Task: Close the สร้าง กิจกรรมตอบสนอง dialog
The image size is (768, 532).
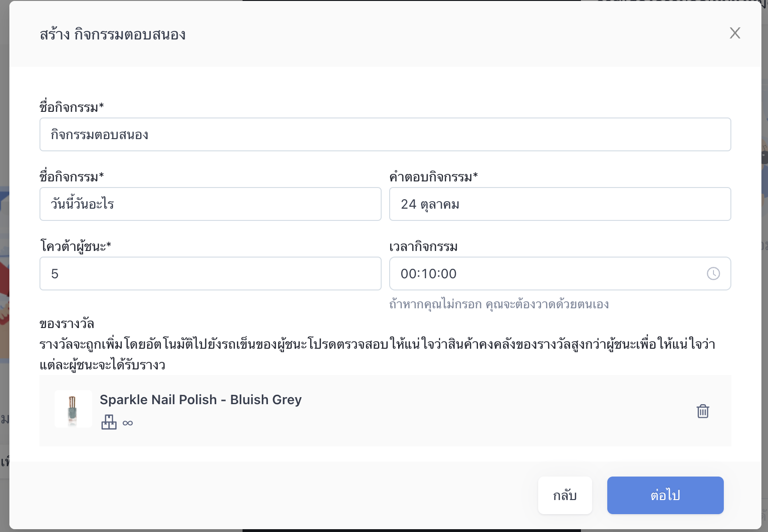Action: click(x=735, y=33)
